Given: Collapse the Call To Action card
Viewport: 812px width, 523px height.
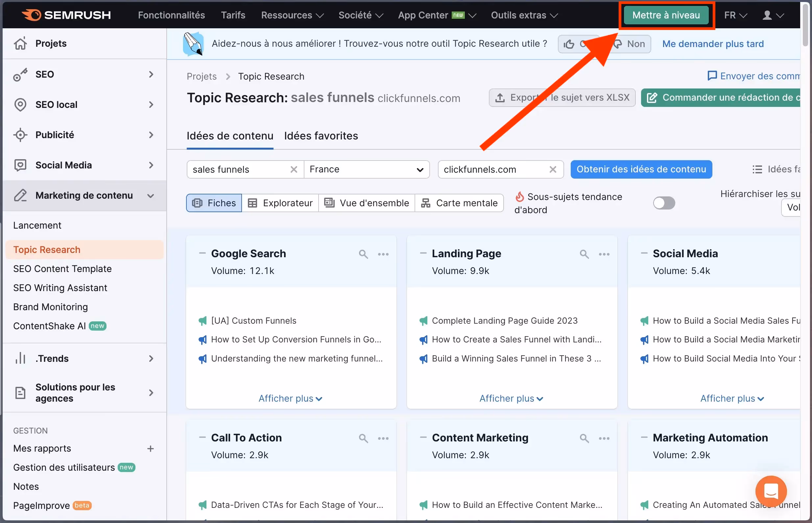Looking at the screenshot, I should point(202,437).
